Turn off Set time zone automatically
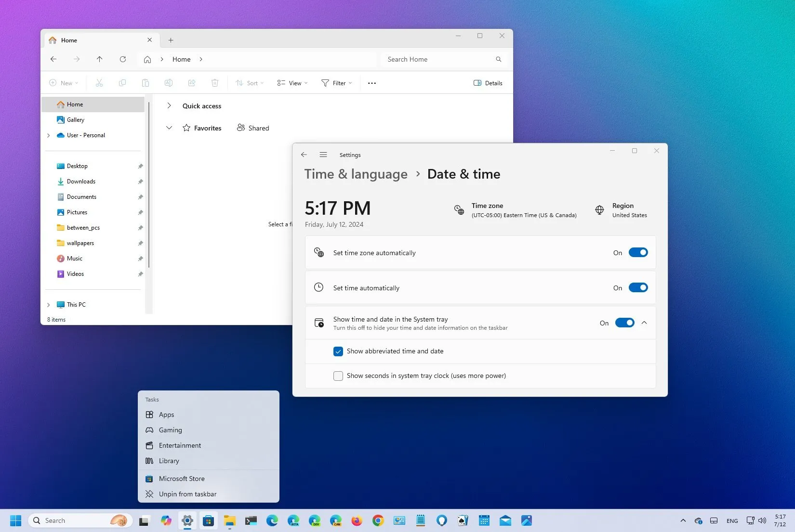The width and height of the screenshot is (795, 532). 638,253
